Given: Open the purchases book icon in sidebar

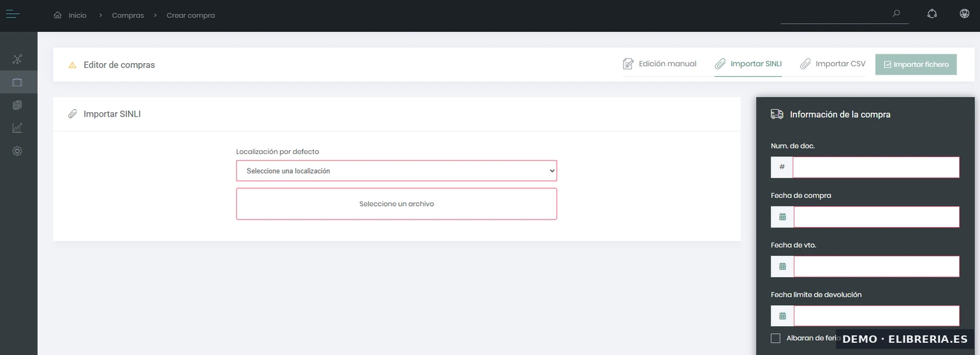Looking at the screenshot, I should click(x=17, y=82).
